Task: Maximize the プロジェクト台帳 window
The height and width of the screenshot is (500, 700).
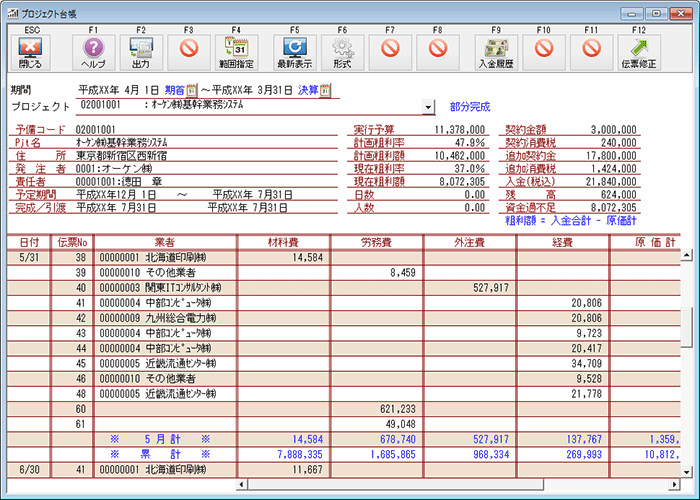Action: (x=656, y=14)
